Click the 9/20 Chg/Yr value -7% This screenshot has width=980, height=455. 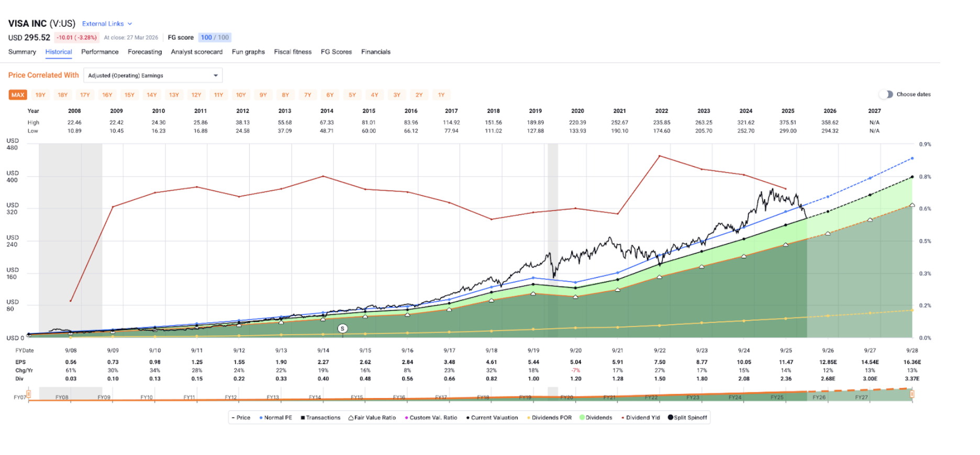(x=575, y=370)
